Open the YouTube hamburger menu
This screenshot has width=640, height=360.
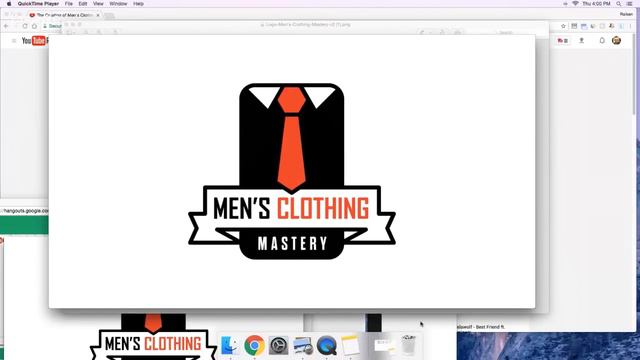click(14, 41)
